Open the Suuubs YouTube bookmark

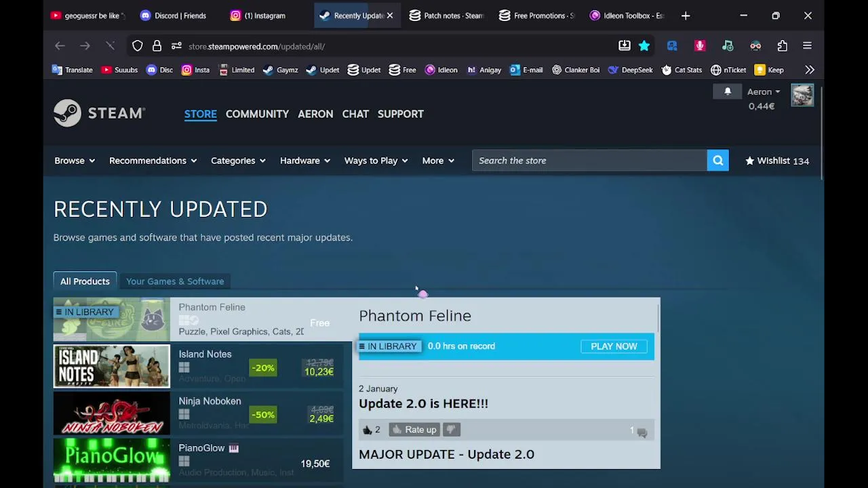click(x=119, y=70)
